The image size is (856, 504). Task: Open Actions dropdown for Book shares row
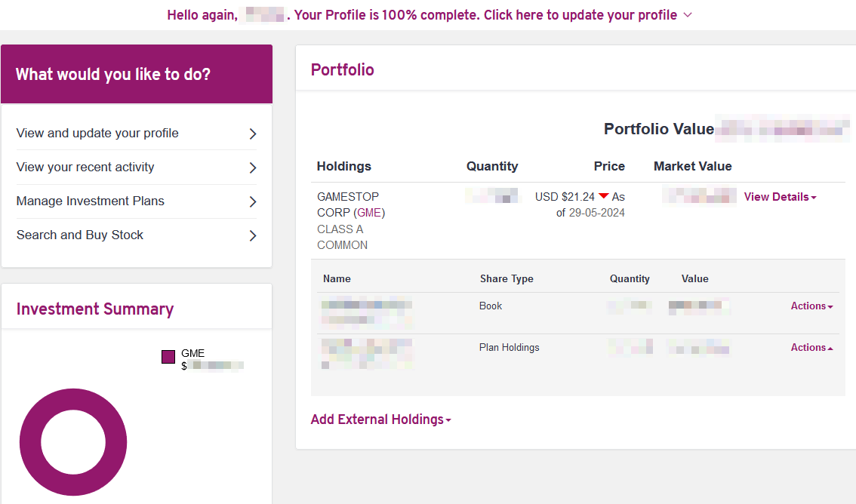pos(811,306)
